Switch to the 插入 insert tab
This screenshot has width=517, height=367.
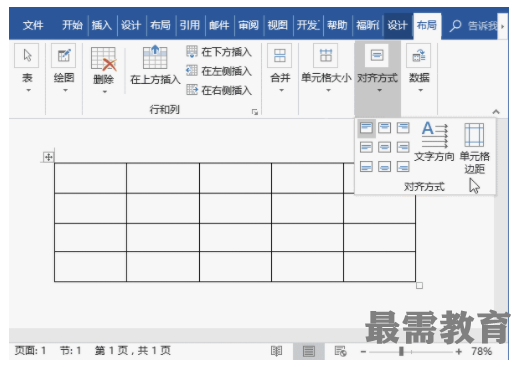tap(102, 25)
